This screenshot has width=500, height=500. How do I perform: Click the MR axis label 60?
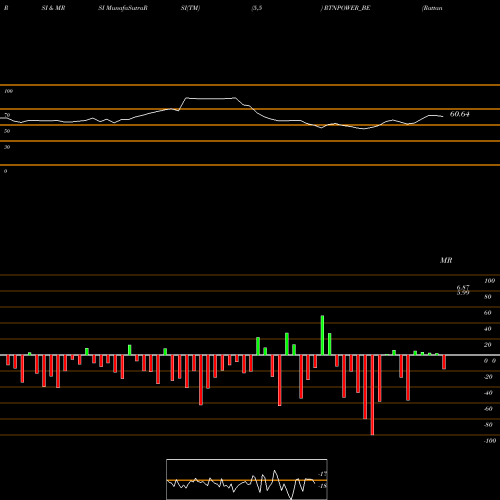click(488, 313)
